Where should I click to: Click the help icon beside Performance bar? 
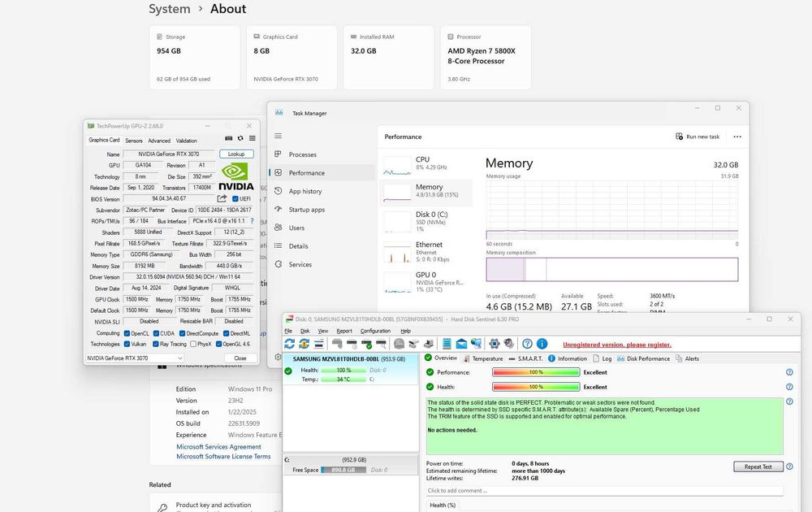point(789,372)
